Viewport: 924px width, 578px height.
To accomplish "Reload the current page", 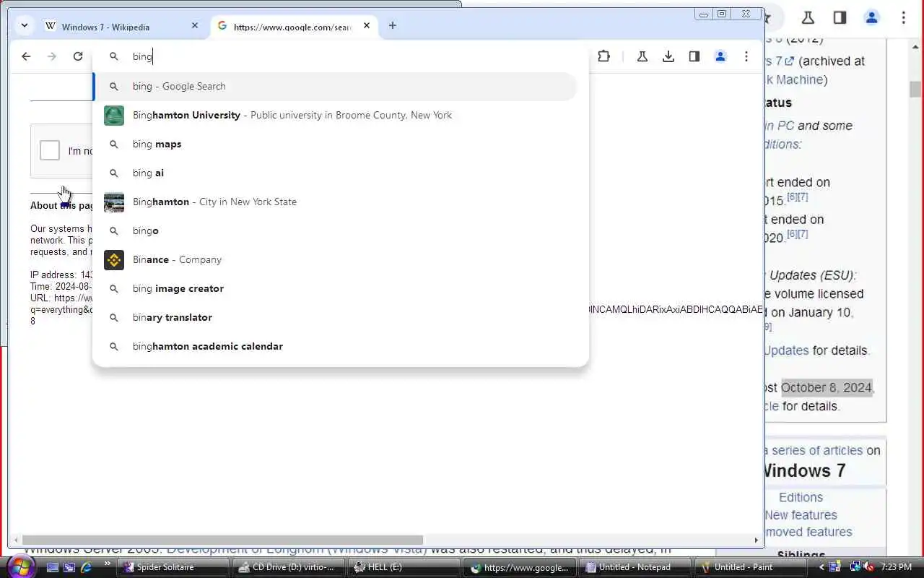I will (x=78, y=56).
